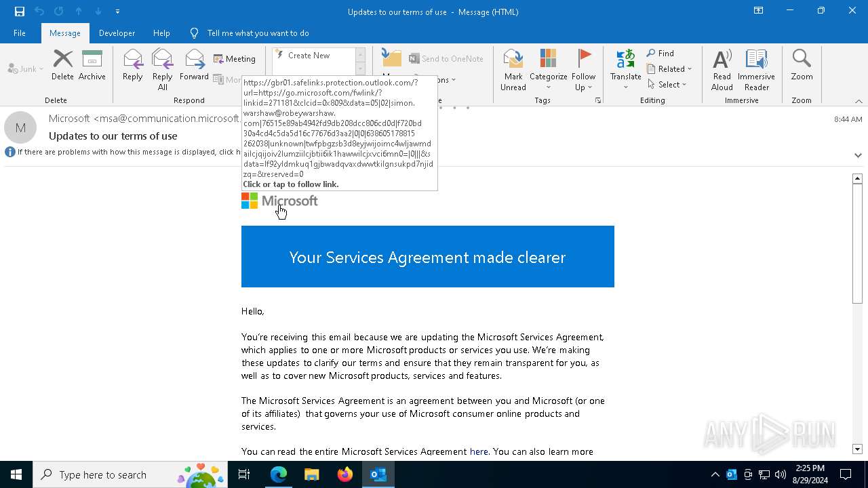Delete the message
Screen dimensions: 868x488
pos(62,65)
